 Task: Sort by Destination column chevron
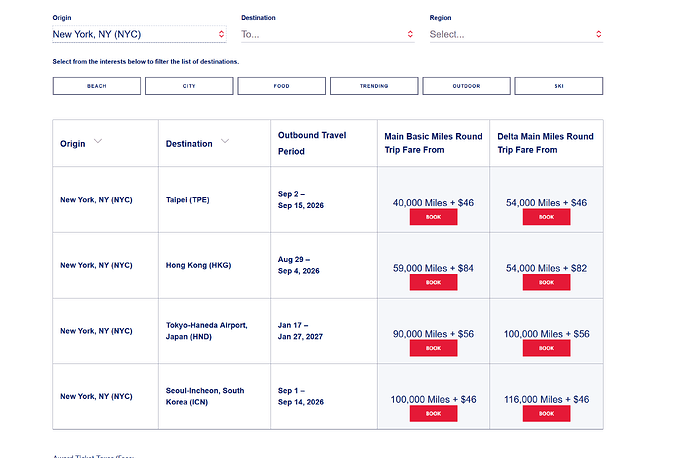tap(225, 142)
